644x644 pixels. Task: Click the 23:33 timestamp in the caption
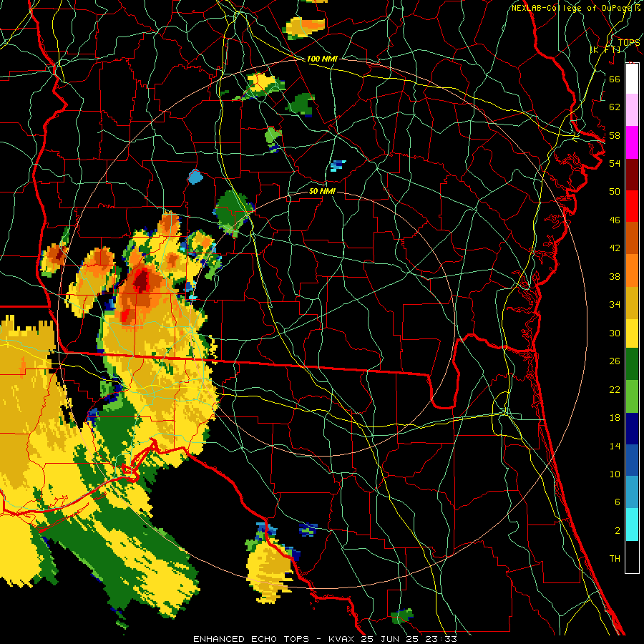[x=441, y=639]
